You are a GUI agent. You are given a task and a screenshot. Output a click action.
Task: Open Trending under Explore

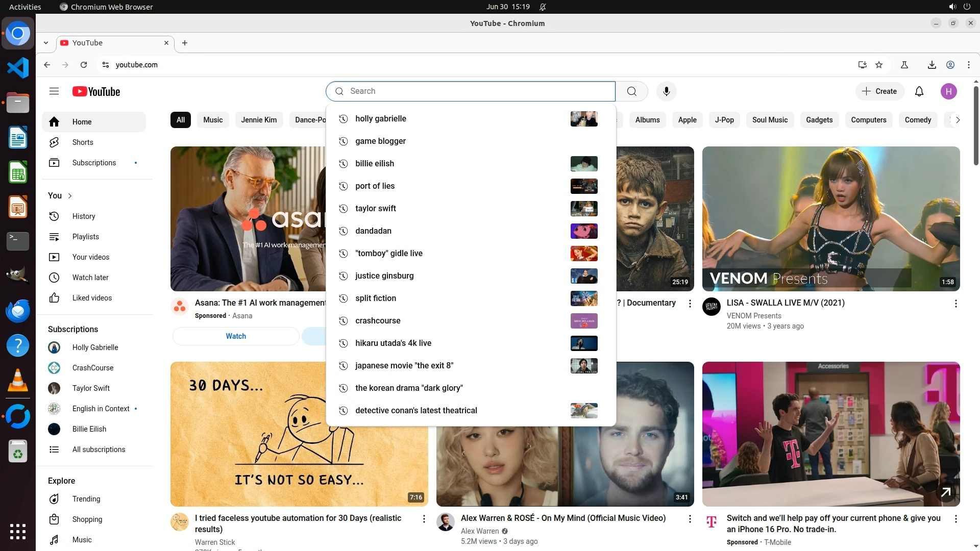coord(86,499)
